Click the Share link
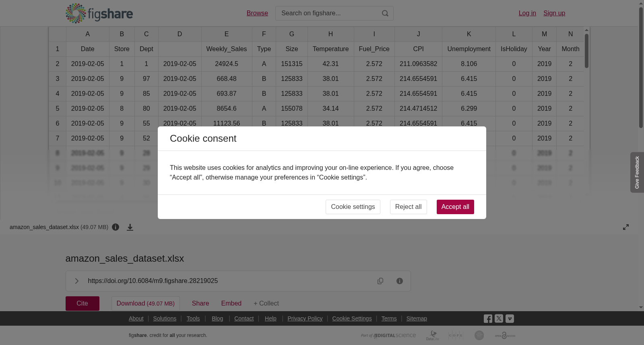The image size is (644, 345). 200,304
